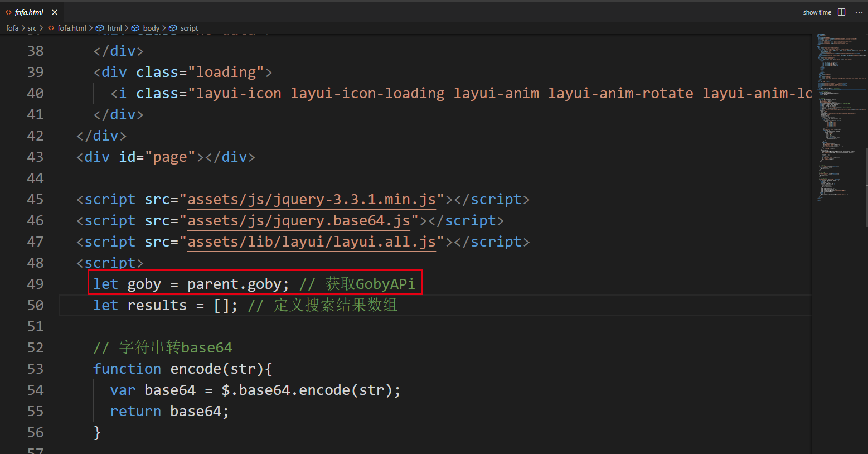Screen dimensions: 868x454
Task: Click on 'encode(str)' function name
Action: point(217,369)
